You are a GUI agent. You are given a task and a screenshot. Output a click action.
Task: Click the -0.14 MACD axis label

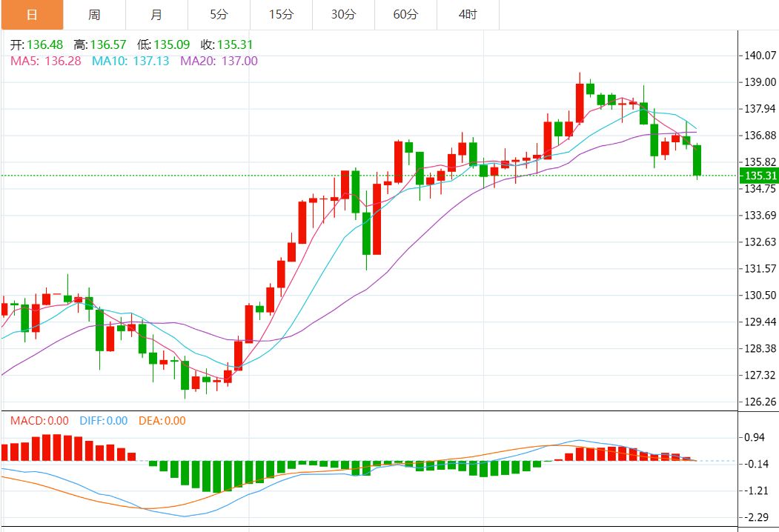(756, 464)
